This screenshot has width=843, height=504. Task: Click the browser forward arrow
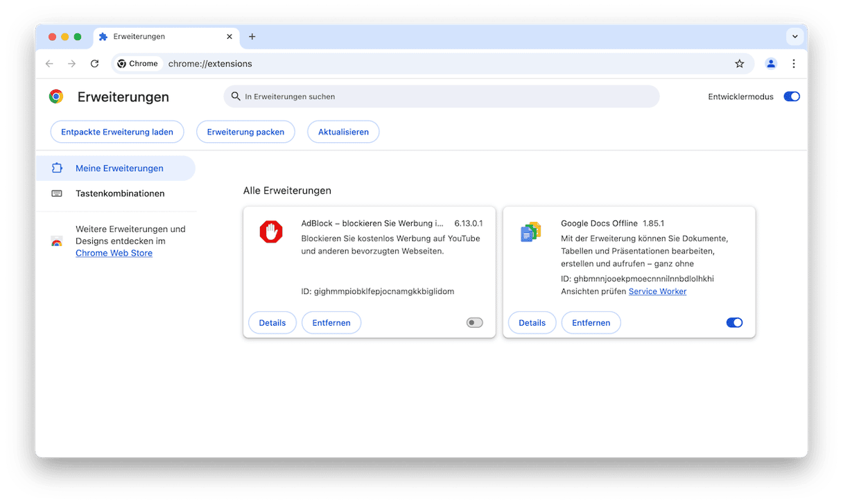tap(72, 64)
